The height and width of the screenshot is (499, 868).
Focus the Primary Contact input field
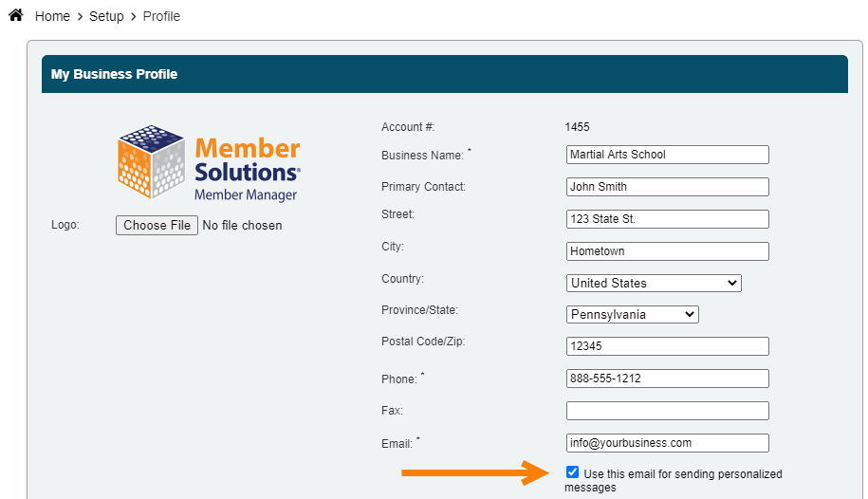[x=667, y=187]
